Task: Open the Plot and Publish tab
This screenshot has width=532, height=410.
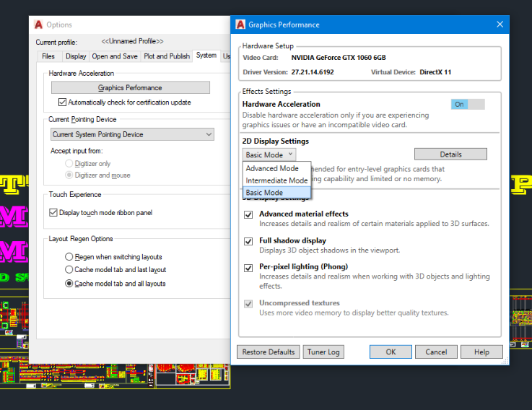Action: [x=167, y=56]
